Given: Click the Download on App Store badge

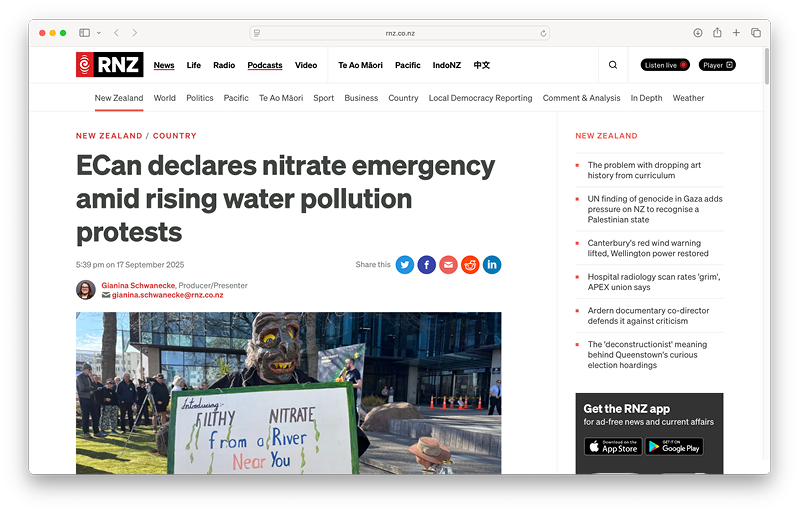Looking at the screenshot, I should (x=613, y=447).
